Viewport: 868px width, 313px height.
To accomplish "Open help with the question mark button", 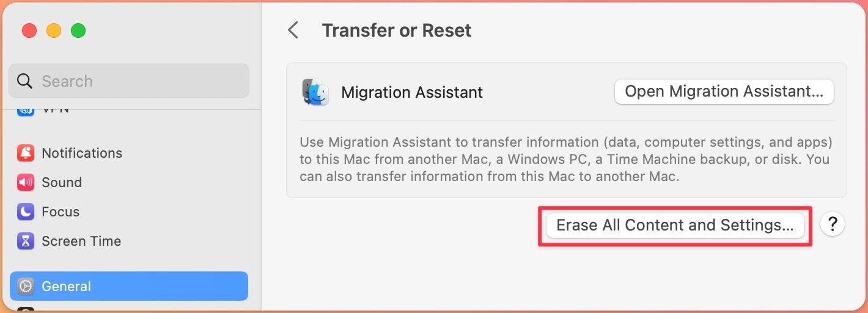I will [832, 225].
